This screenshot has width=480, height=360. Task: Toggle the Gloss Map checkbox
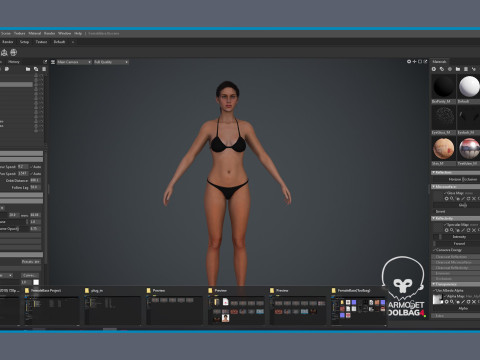(445, 193)
